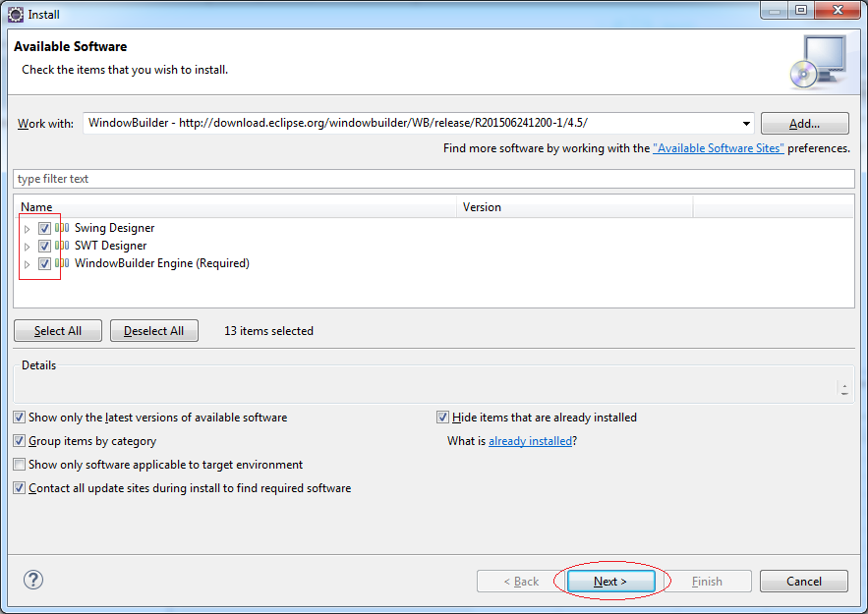This screenshot has width=868, height=614.
Task: Expand the SWT Designer tree node
Action: (27, 247)
